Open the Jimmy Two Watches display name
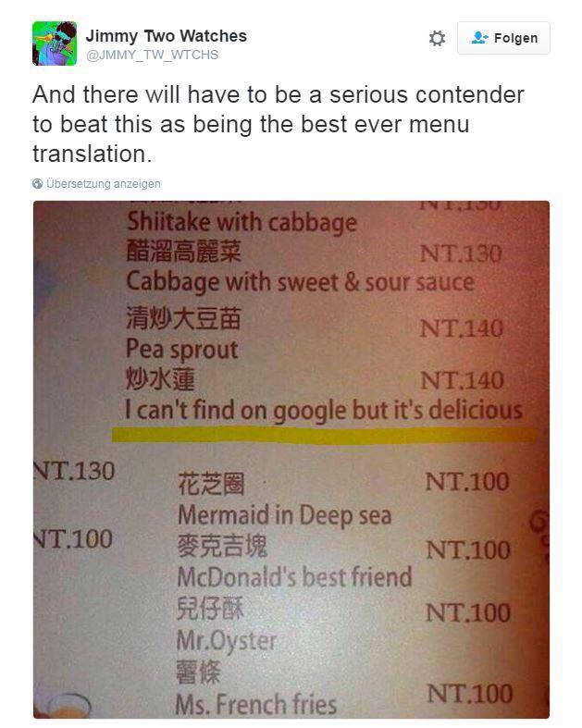Image resolution: width=582 pixels, height=728 pixels. 166,36
